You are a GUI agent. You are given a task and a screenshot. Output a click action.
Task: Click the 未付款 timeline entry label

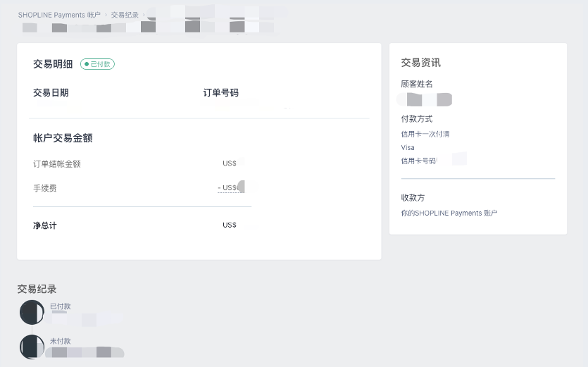pyautogui.click(x=61, y=341)
